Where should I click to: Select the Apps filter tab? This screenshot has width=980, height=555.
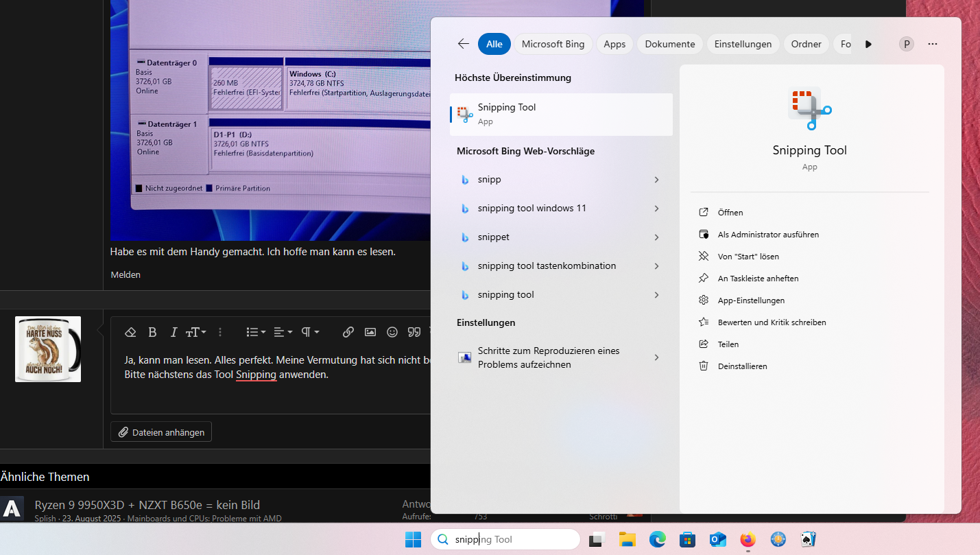click(x=614, y=44)
